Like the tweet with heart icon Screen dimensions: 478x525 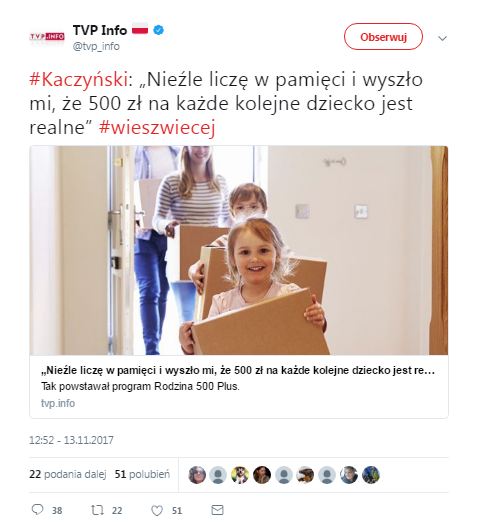pos(157,510)
